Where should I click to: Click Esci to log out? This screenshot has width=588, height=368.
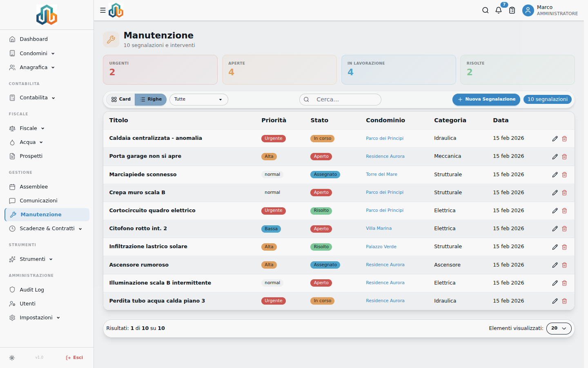coord(74,358)
